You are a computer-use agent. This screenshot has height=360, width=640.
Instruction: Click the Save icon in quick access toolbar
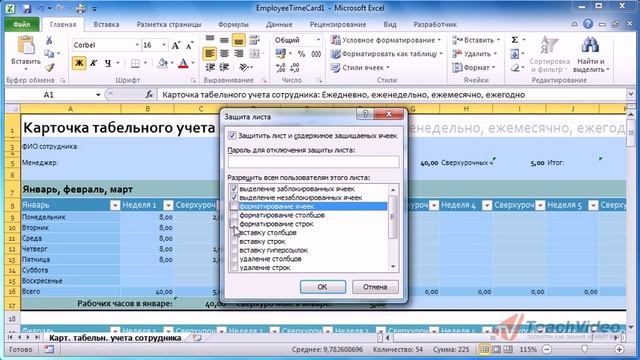tap(26, 8)
